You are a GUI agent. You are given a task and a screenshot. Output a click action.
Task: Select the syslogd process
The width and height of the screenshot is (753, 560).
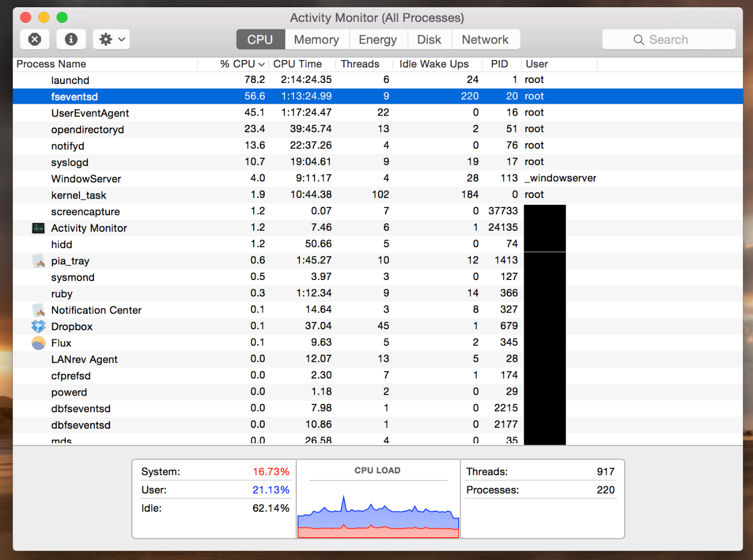pyautogui.click(x=378, y=162)
